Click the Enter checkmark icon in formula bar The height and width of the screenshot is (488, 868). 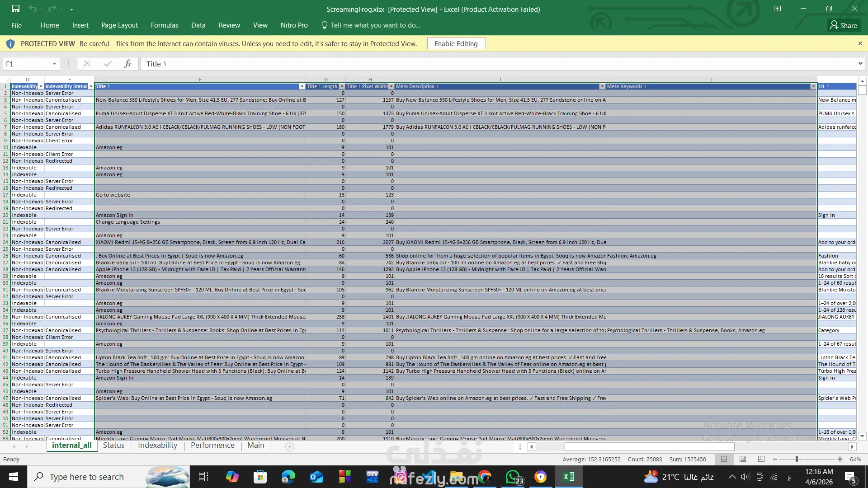[108, 64]
